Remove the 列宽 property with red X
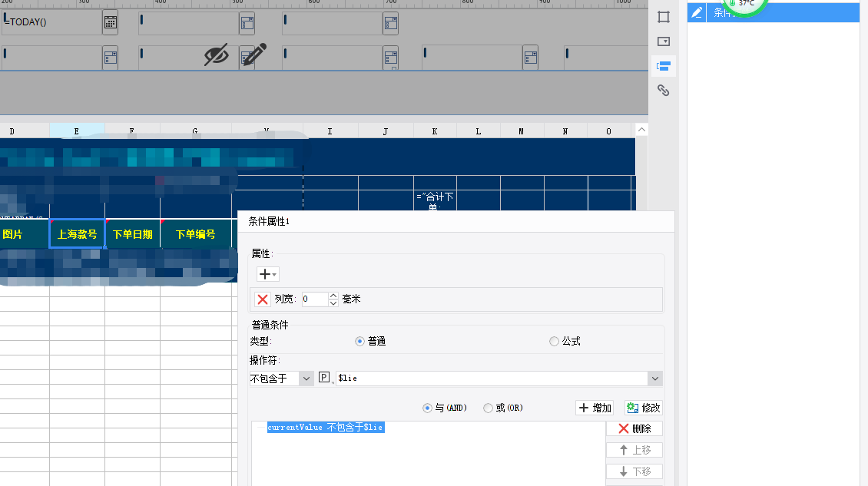The image size is (868, 486). (263, 299)
